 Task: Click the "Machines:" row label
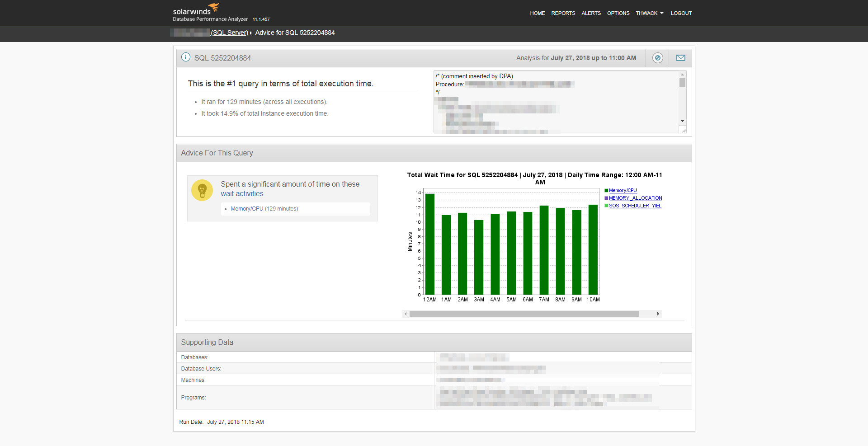(193, 380)
